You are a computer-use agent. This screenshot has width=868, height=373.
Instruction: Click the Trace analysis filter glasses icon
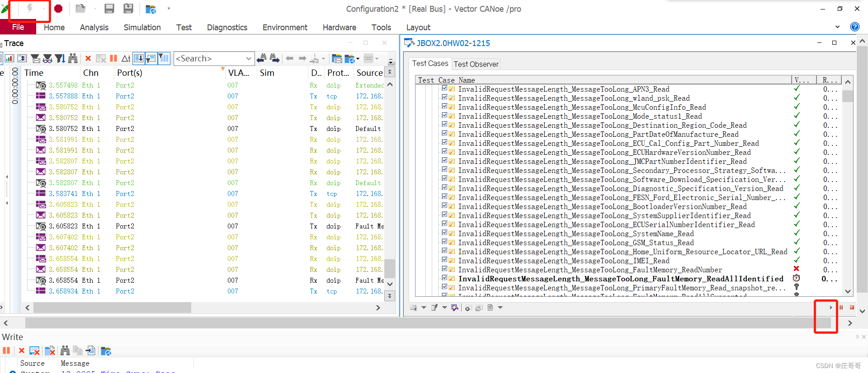47,58
